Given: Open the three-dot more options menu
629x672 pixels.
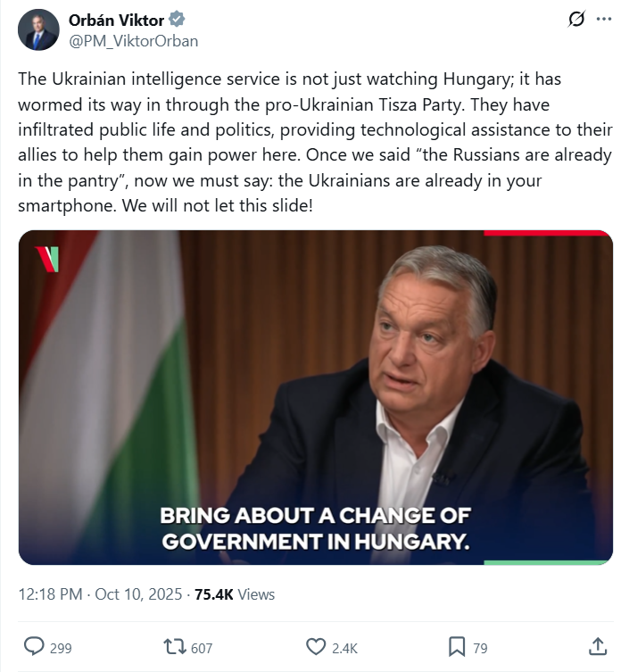Looking at the screenshot, I should (604, 20).
